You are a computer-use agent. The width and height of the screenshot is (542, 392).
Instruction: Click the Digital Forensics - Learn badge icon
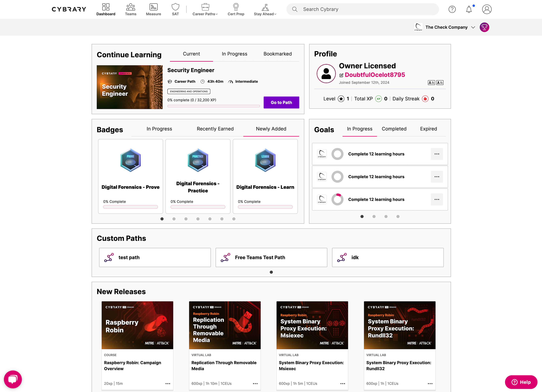click(x=265, y=160)
